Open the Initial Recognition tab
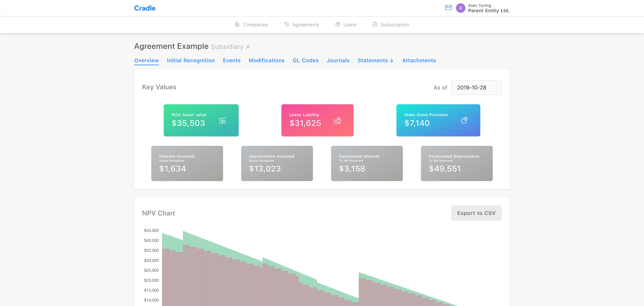Image resolution: width=644 pixels, height=306 pixels. pyautogui.click(x=191, y=60)
